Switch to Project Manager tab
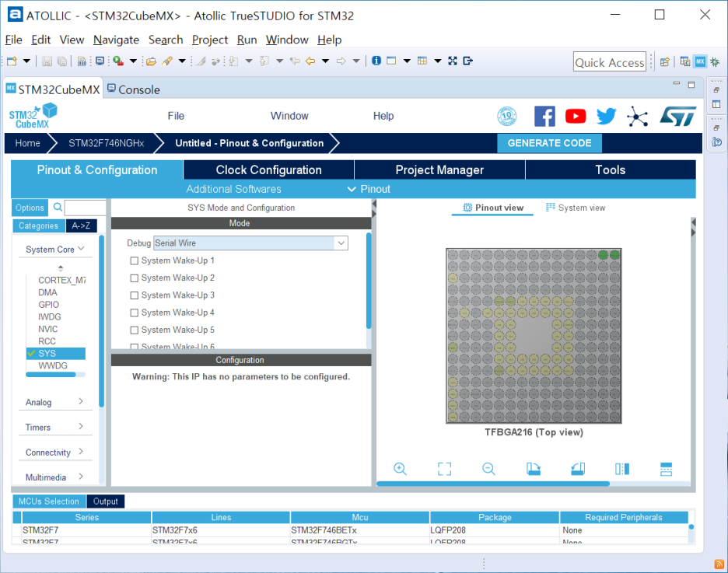 (439, 169)
